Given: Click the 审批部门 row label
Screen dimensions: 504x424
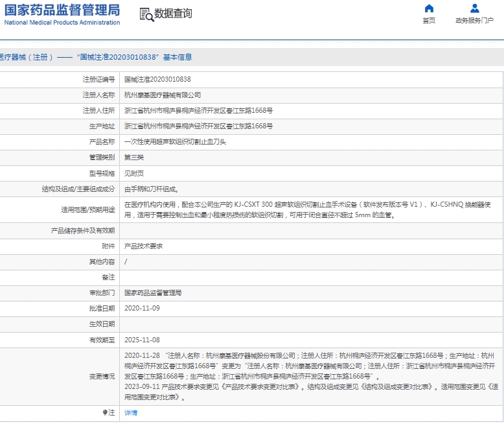Looking at the screenshot, I should [102, 293].
